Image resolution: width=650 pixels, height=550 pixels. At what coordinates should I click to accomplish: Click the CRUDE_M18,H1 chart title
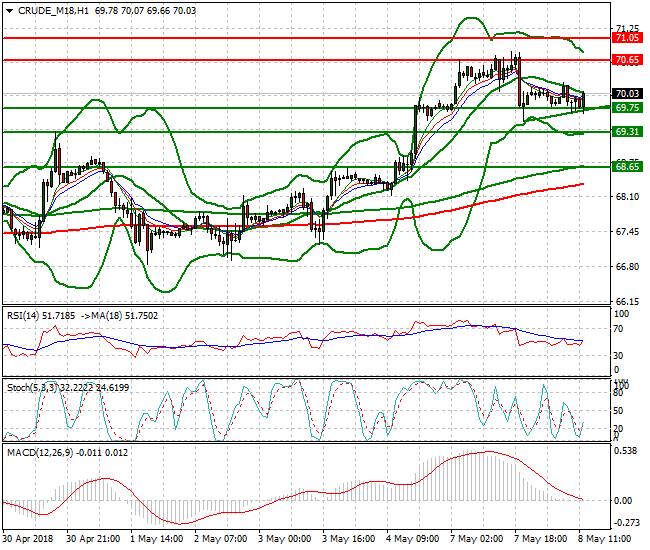(53, 11)
